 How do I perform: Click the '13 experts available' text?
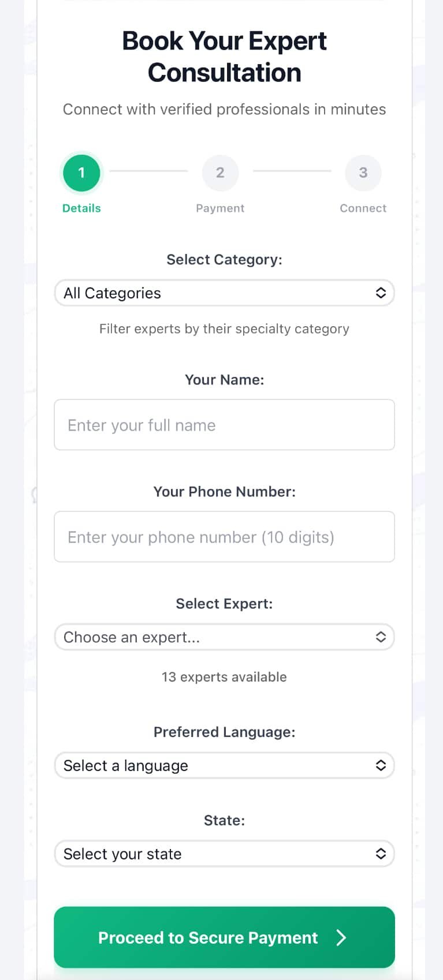point(225,676)
